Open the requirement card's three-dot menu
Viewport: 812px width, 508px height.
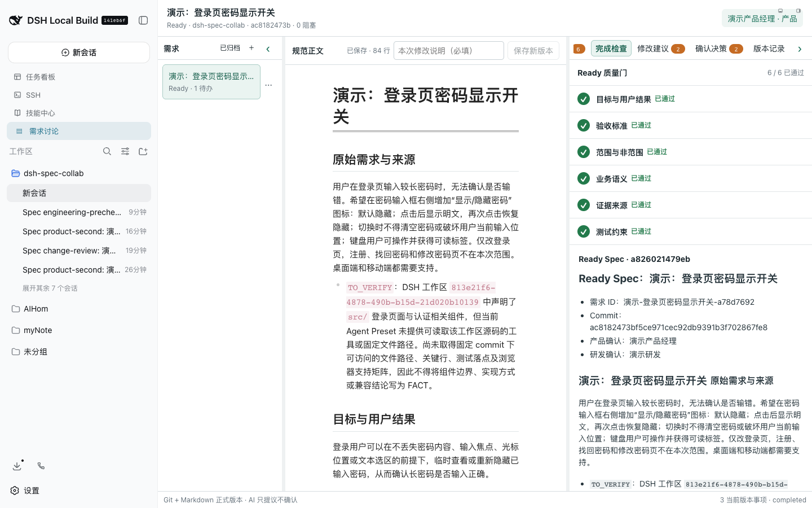268,85
